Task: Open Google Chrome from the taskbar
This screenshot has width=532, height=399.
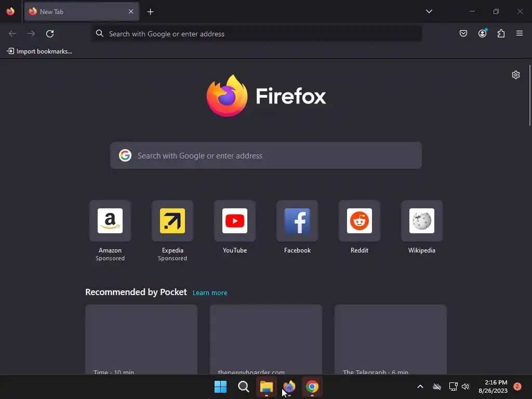Action: 312,387
